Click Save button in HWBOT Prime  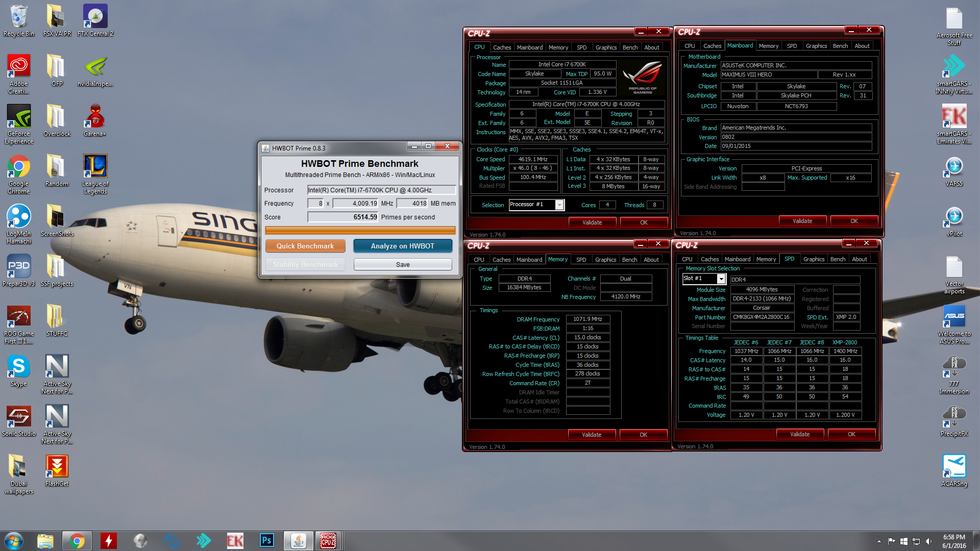click(x=402, y=264)
